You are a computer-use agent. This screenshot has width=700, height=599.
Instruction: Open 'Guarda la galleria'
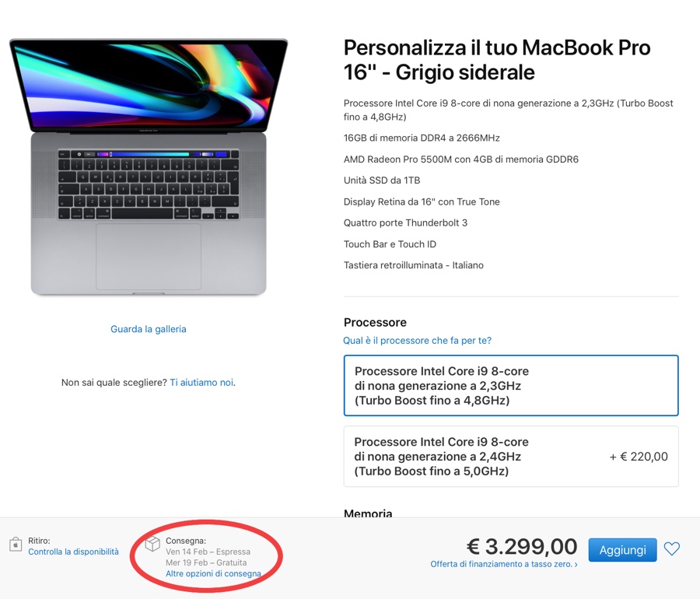click(x=148, y=328)
